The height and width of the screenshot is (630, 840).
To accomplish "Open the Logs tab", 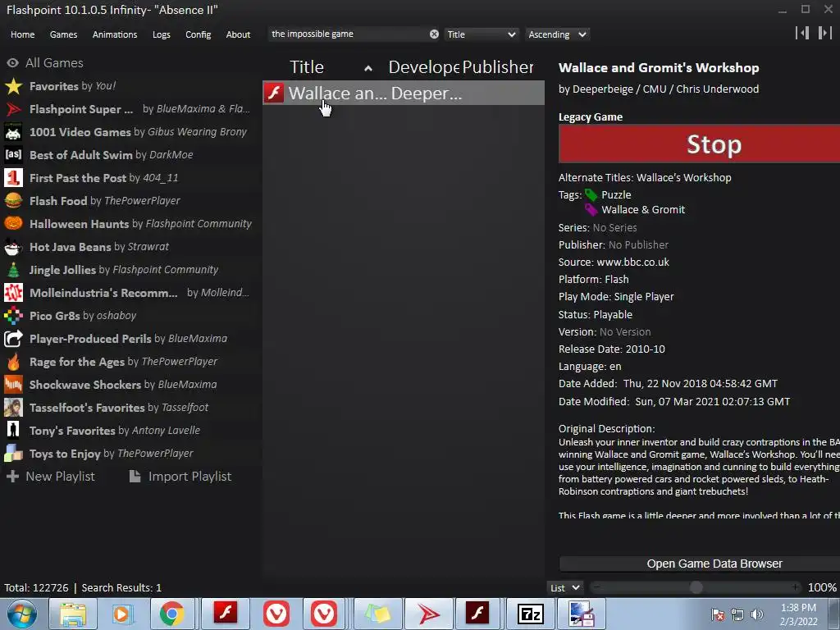I will (162, 34).
